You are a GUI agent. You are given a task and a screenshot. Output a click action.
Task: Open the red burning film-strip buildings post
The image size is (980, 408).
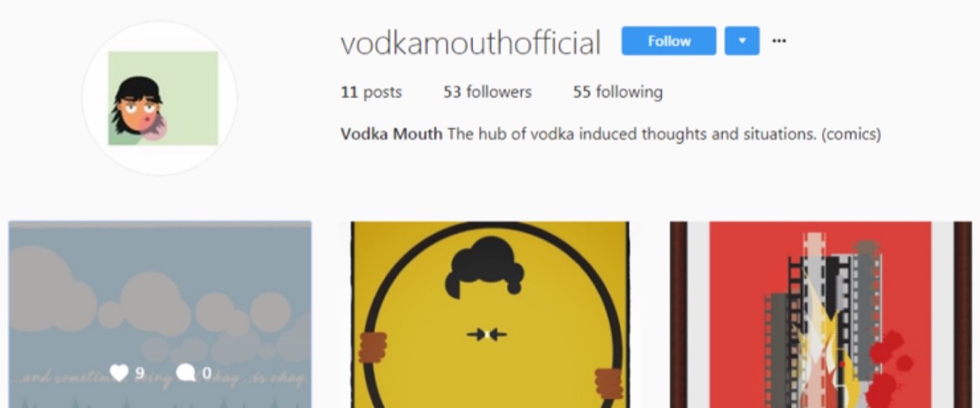[x=821, y=314]
